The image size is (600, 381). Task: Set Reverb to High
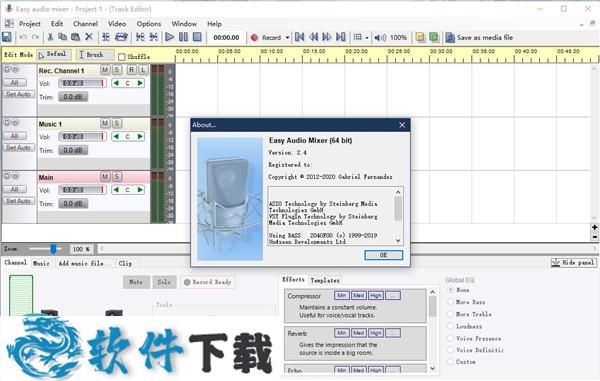[x=375, y=333]
